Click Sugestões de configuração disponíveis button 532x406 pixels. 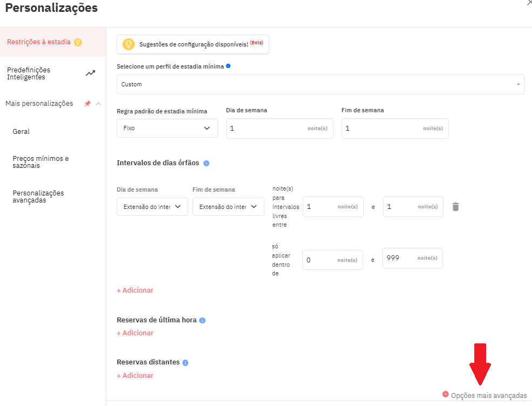point(193,44)
